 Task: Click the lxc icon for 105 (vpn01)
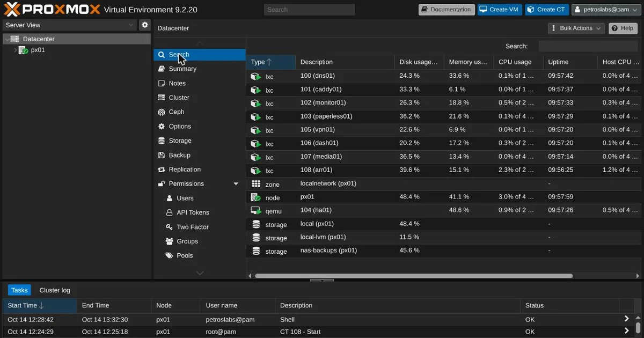click(255, 130)
